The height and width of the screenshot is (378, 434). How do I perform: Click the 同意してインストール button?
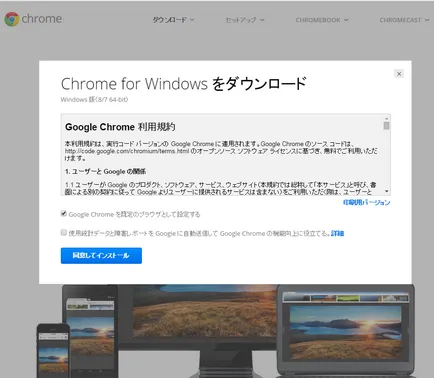coord(101,256)
